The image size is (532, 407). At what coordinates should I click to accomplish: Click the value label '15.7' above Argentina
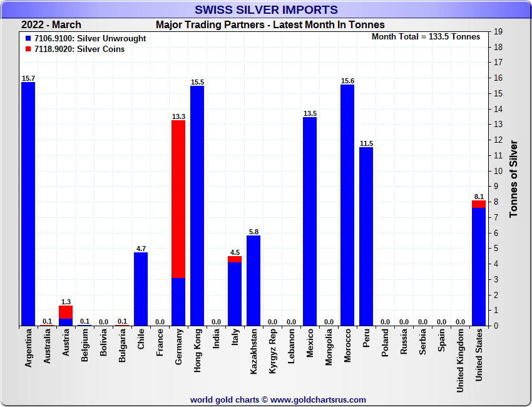[x=28, y=78]
